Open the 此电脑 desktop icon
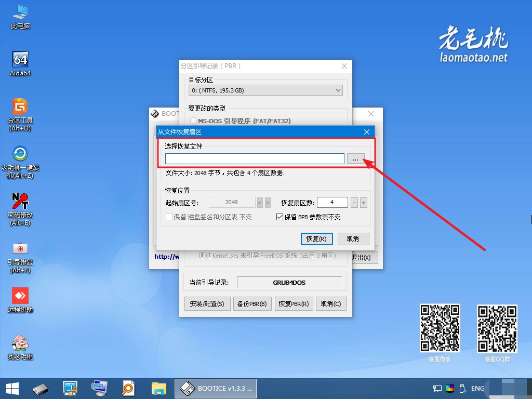532x399 pixels. tap(20, 16)
